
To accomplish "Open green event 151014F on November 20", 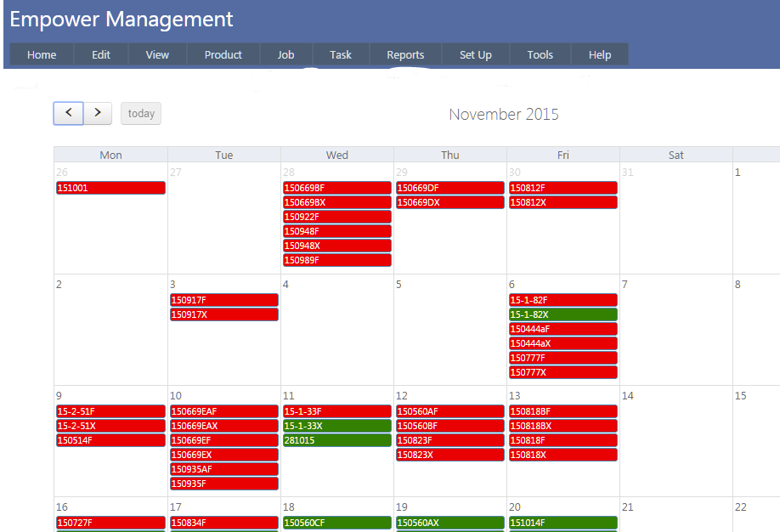I will point(562,523).
